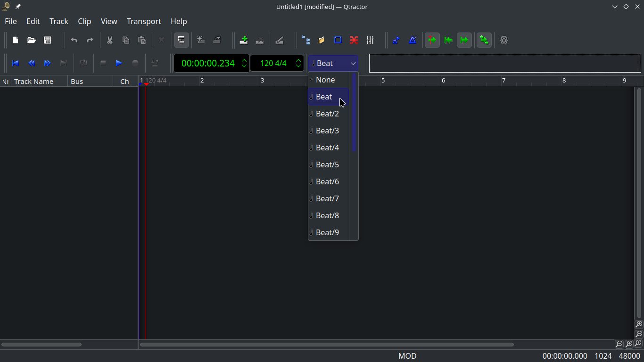The image size is (644, 362).
Task: Click the New session icon
Action: click(16, 40)
